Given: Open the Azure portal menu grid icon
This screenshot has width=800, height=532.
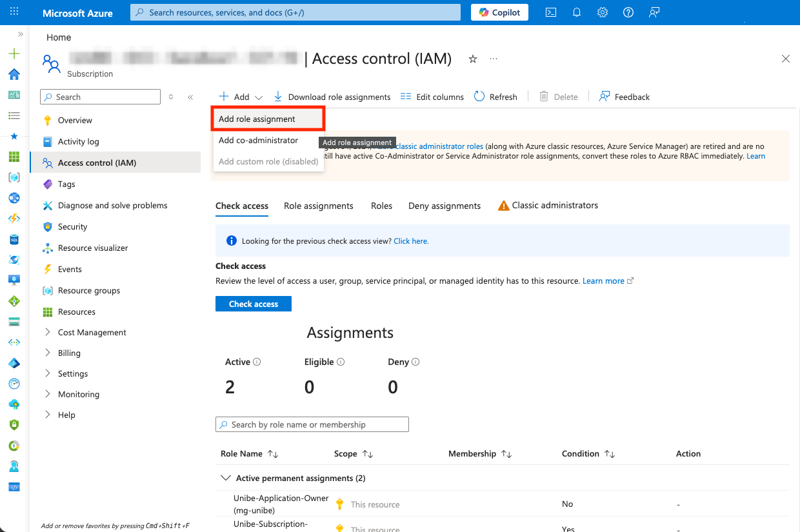Looking at the screenshot, I should (x=14, y=12).
